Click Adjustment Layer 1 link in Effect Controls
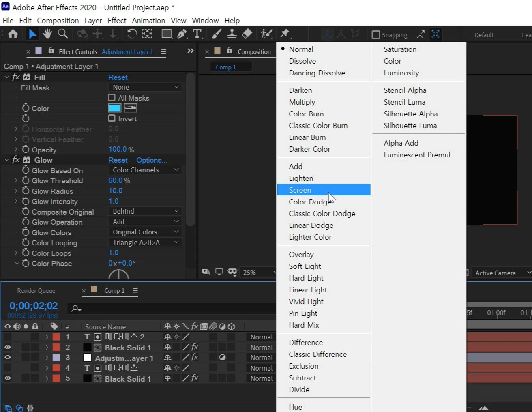 (128, 51)
